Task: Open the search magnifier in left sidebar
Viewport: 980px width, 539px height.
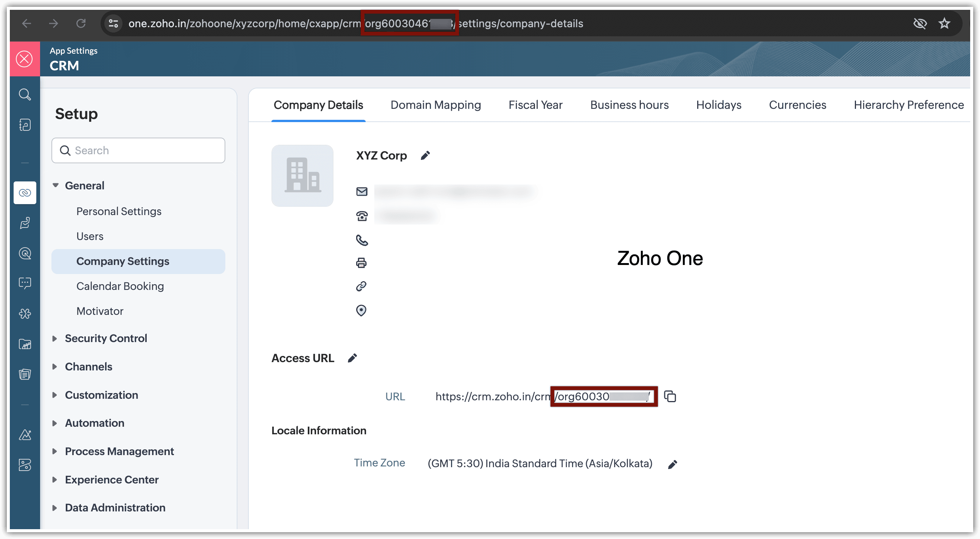Action: tap(25, 94)
